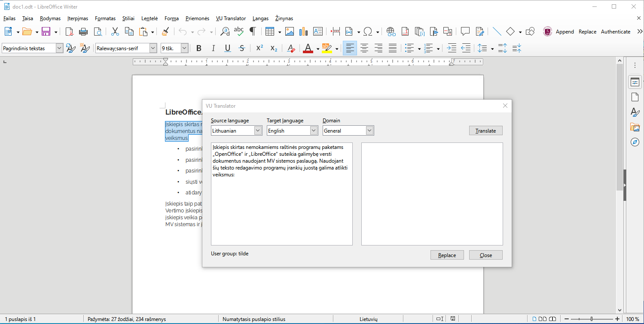Click the VU Translator logo icon
644x324 pixels.
pyautogui.click(x=548, y=31)
